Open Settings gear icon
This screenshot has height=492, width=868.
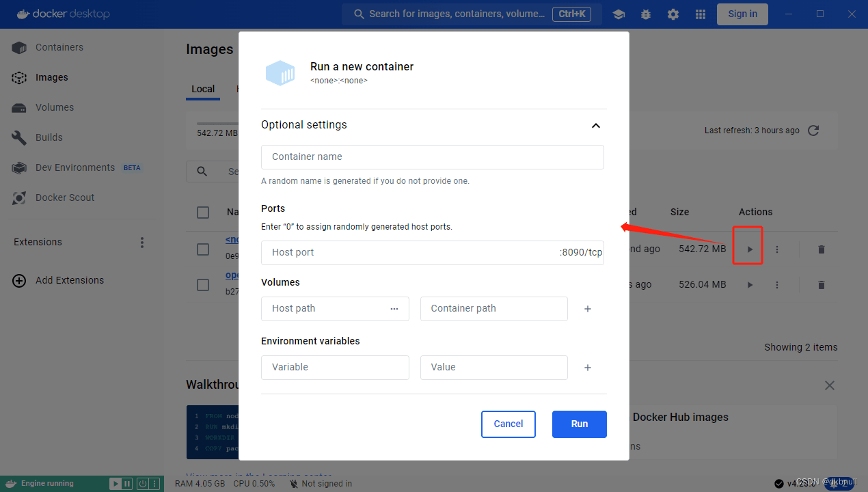click(673, 14)
